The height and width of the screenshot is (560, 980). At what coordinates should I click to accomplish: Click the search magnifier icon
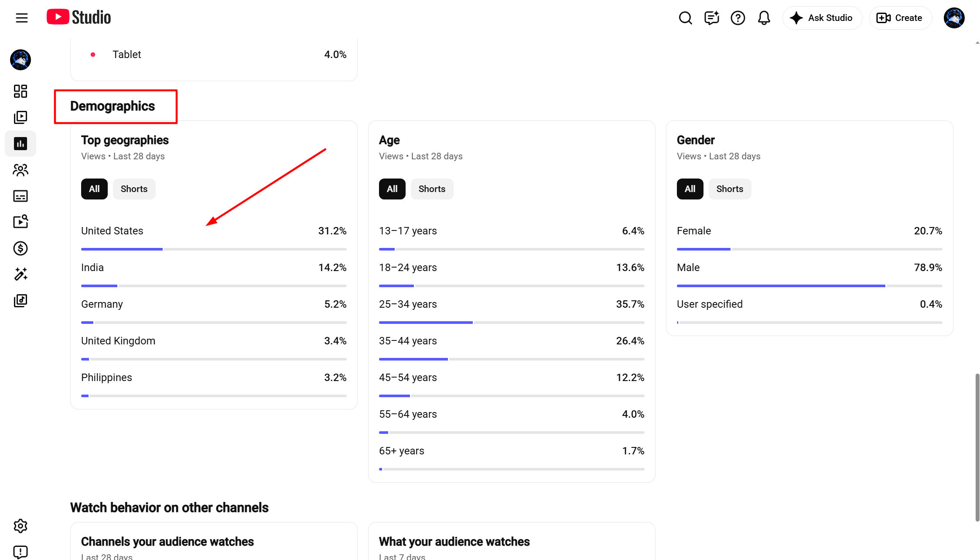[685, 18]
